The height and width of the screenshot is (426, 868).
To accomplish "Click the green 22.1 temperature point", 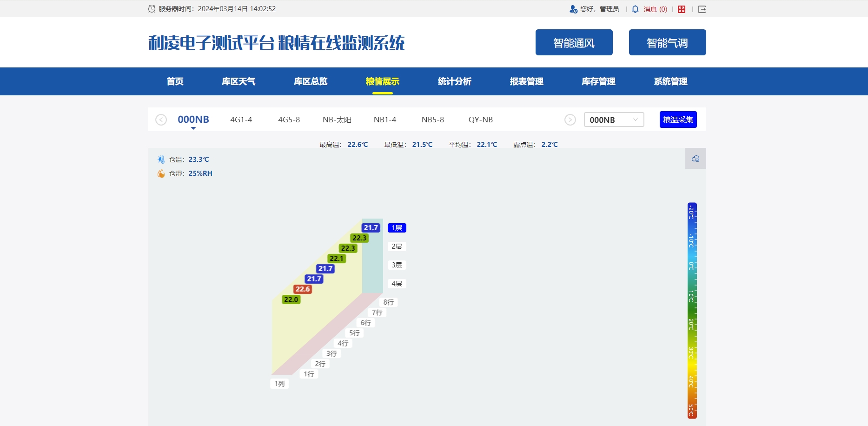I will click(337, 259).
